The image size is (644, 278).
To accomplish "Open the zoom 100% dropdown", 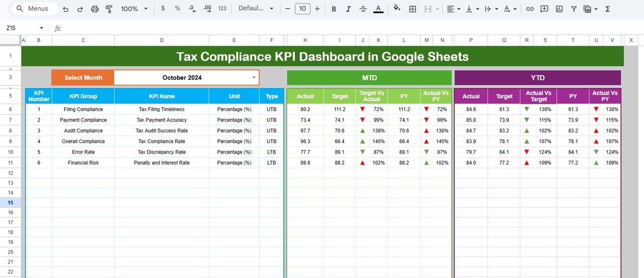I will (134, 9).
